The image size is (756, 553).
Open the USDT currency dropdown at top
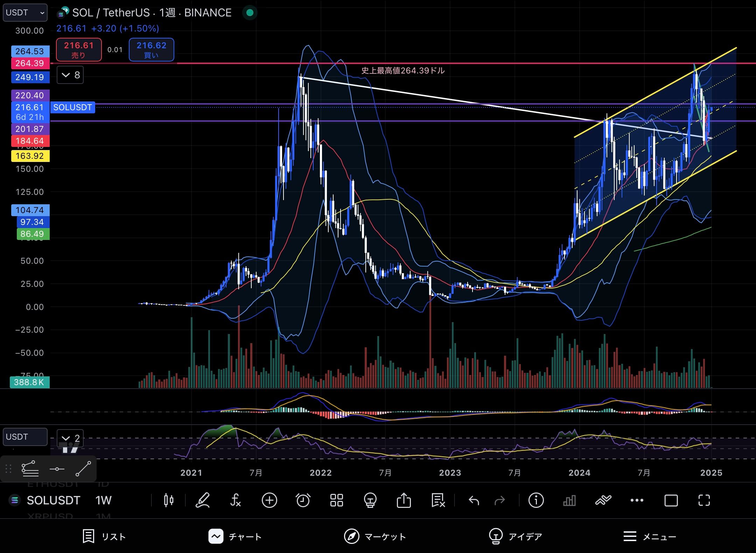coord(25,13)
